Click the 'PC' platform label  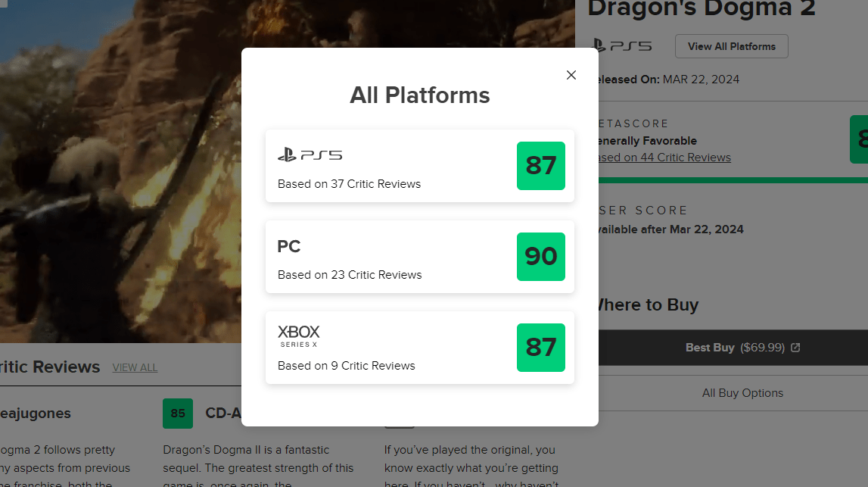click(289, 246)
